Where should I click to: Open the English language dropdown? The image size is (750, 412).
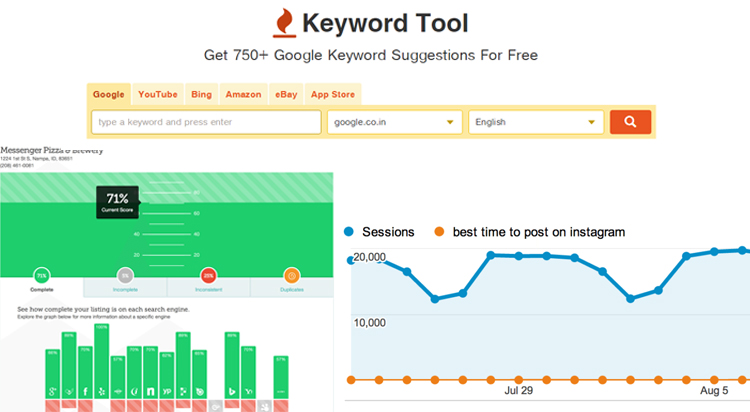point(536,122)
